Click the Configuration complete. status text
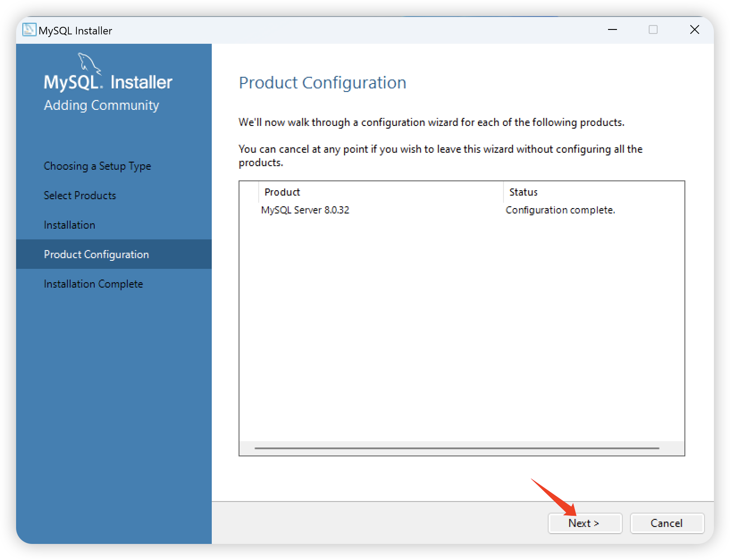Screen dimensions: 730x560 (560, 210)
